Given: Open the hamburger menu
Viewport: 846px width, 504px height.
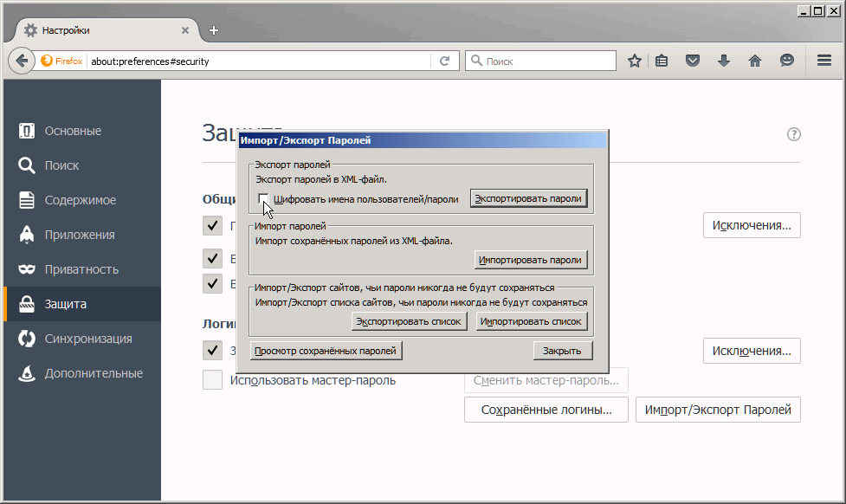Looking at the screenshot, I should [824, 61].
